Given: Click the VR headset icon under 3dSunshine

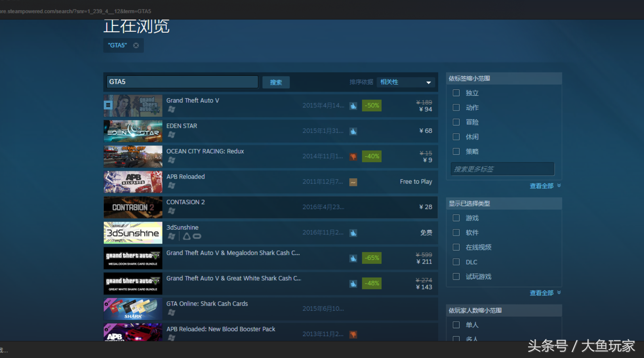Looking at the screenshot, I should pos(197,236).
